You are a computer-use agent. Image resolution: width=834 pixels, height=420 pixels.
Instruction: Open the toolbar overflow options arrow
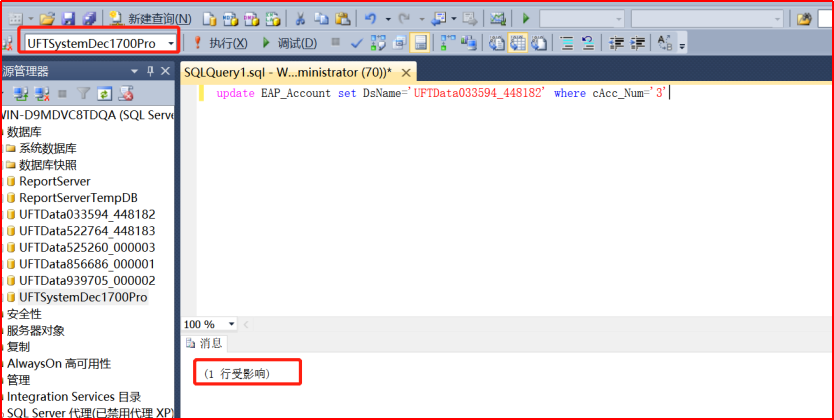click(683, 45)
